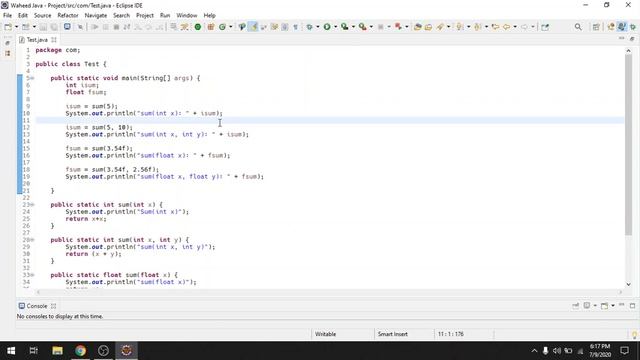
Task: Toggle Show Whitespace Characters icon
Action: (x=296, y=27)
